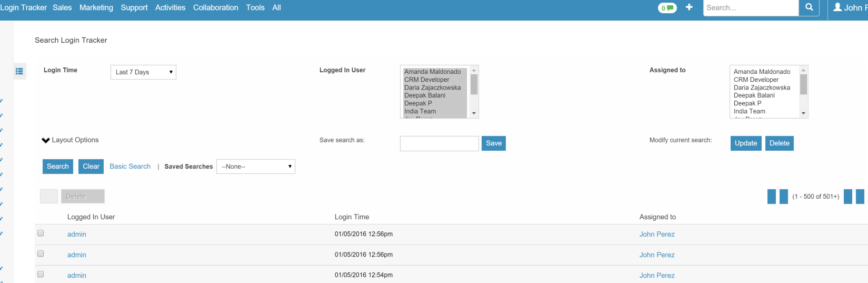Open the Activities menu
Image resolution: width=868 pixels, height=283 pixels.
point(170,8)
